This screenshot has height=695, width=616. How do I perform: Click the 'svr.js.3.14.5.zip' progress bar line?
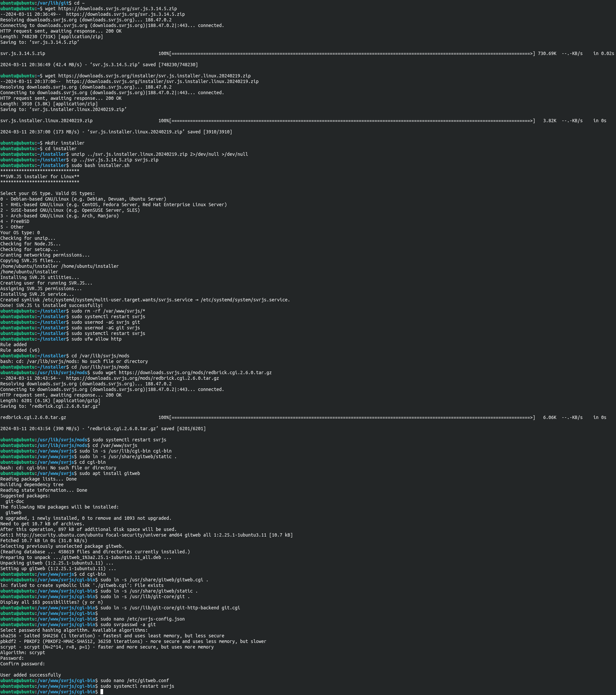click(307, 53)
